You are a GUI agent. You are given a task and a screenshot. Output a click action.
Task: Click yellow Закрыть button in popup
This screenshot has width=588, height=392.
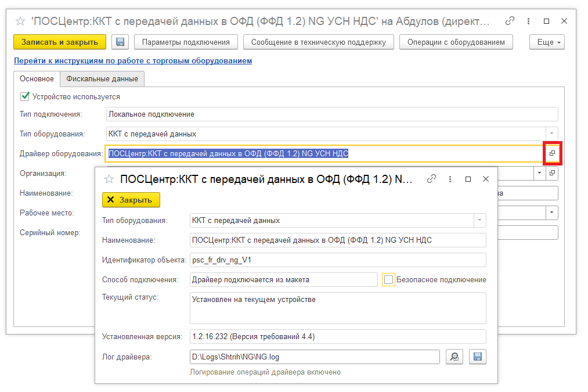[131, 200]
